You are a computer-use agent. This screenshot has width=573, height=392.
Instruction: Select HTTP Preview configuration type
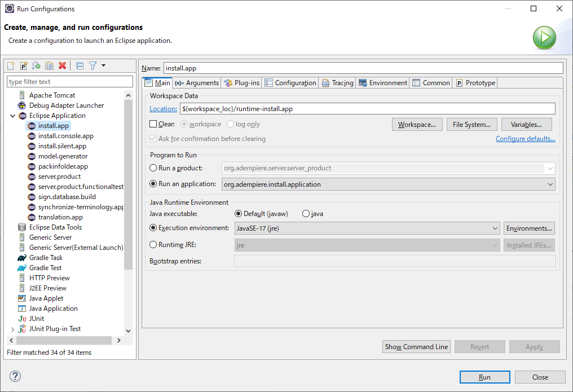tap(49, 278)
